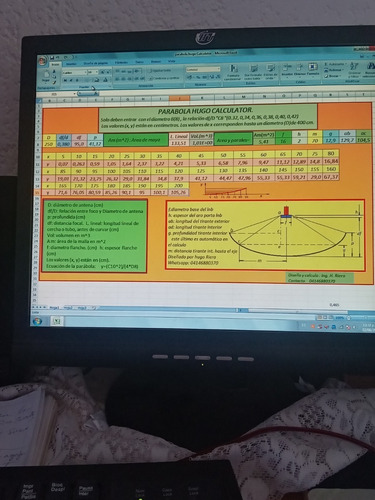Click the Copy icon under Cut
Image resolution: width=375 pixels, height=500 pixels.
[x=54, y=77]
